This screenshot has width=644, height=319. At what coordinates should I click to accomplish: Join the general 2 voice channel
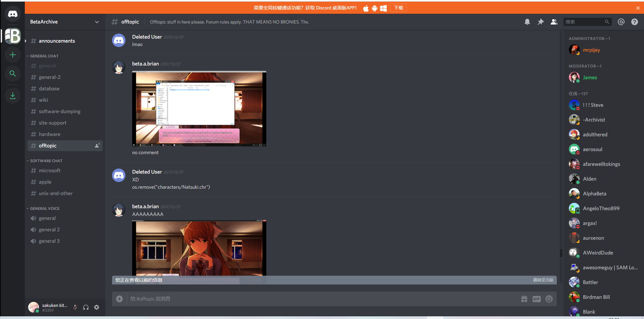(x=65, y=230)
